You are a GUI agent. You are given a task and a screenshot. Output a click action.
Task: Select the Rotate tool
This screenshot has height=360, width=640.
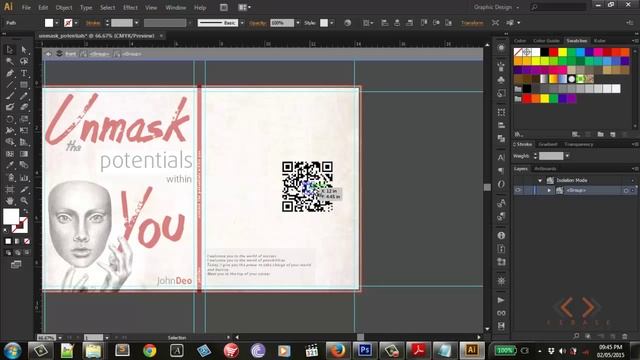pyautogui.click(x=10, y=119)
